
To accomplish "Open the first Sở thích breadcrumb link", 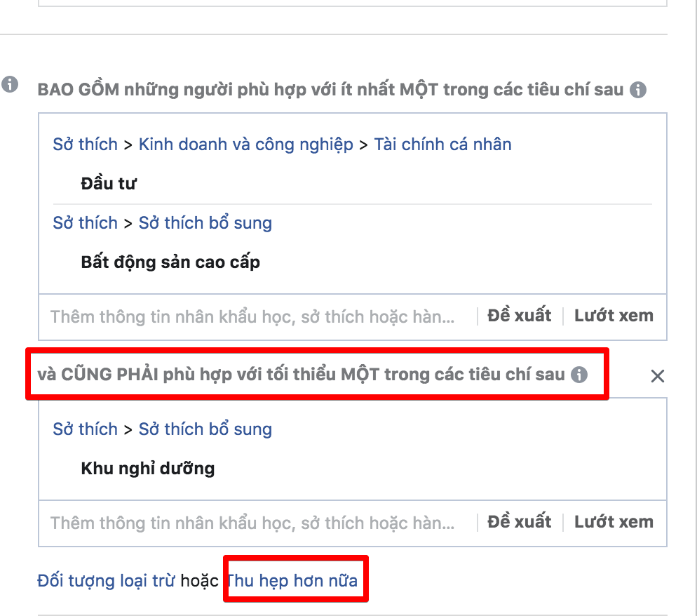I will pos(86,145).
